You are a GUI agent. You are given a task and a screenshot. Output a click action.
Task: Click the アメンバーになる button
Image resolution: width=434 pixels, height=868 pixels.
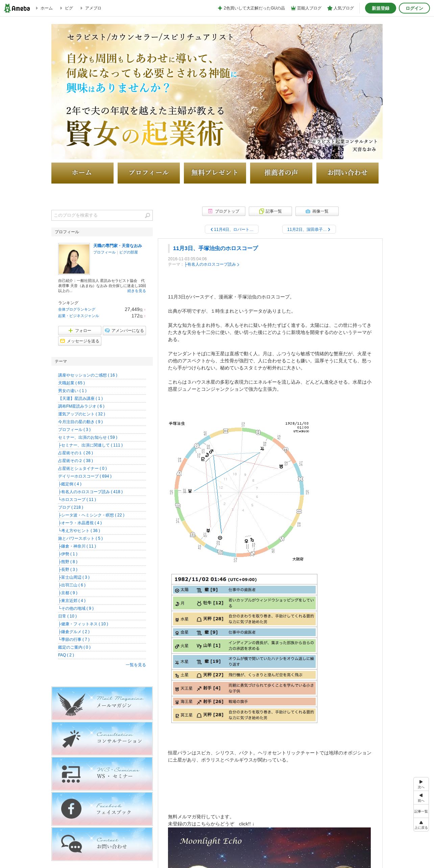click(x=124, y=331)
